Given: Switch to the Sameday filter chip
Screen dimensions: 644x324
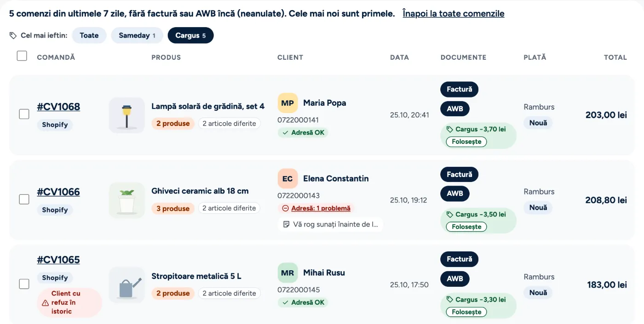Looking at the screenshot, I should click(x=137, y=35).
